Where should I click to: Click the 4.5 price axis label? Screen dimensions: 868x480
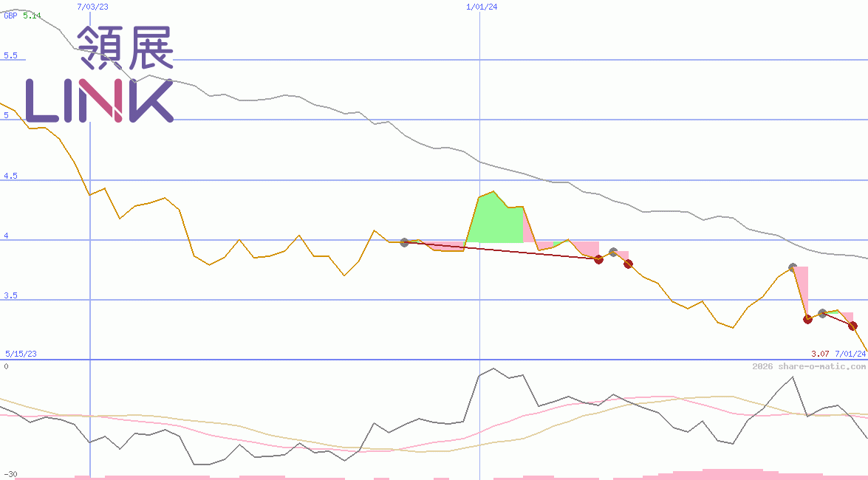click(x=10, y=176)
